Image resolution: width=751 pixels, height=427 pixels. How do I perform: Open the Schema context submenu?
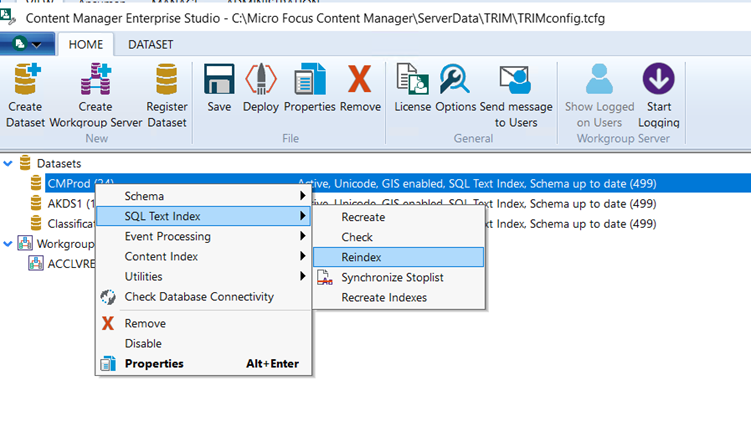click(x=204, y=196)
